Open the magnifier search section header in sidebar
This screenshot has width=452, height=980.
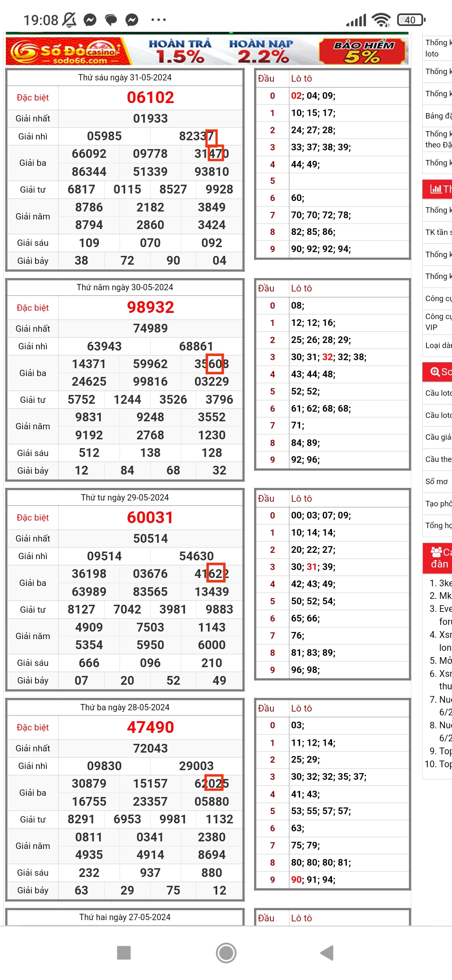[437, 372]
